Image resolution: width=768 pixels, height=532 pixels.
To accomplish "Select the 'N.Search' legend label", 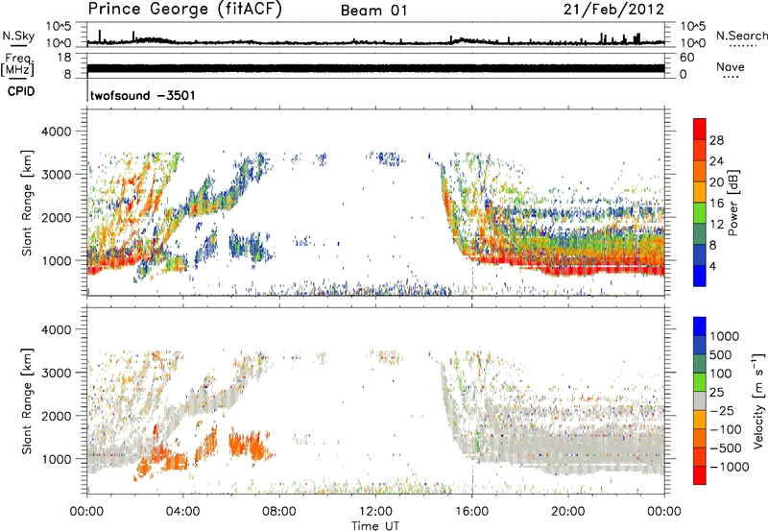I will (x=742, y=36).
